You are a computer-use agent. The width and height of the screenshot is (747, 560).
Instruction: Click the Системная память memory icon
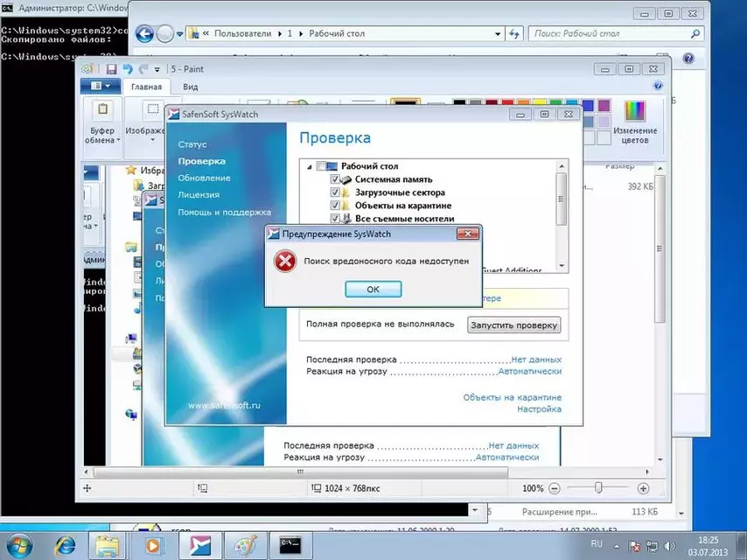[346, 179]
